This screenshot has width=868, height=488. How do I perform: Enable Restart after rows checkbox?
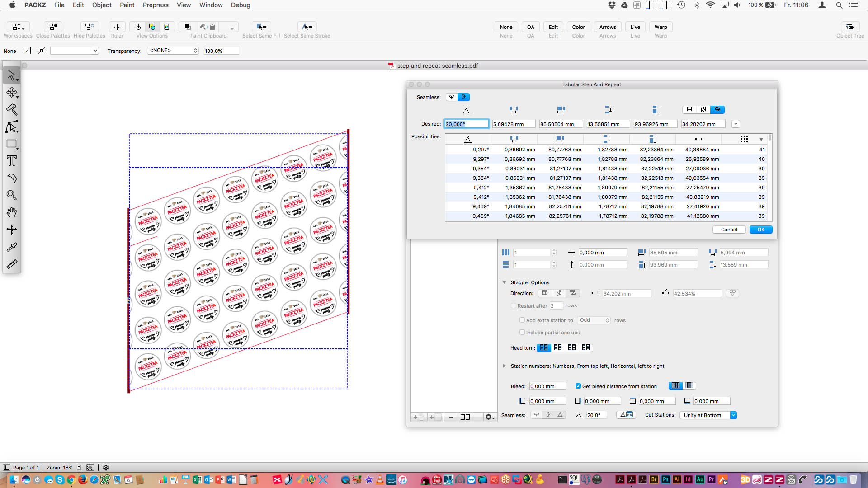[514, 306]
